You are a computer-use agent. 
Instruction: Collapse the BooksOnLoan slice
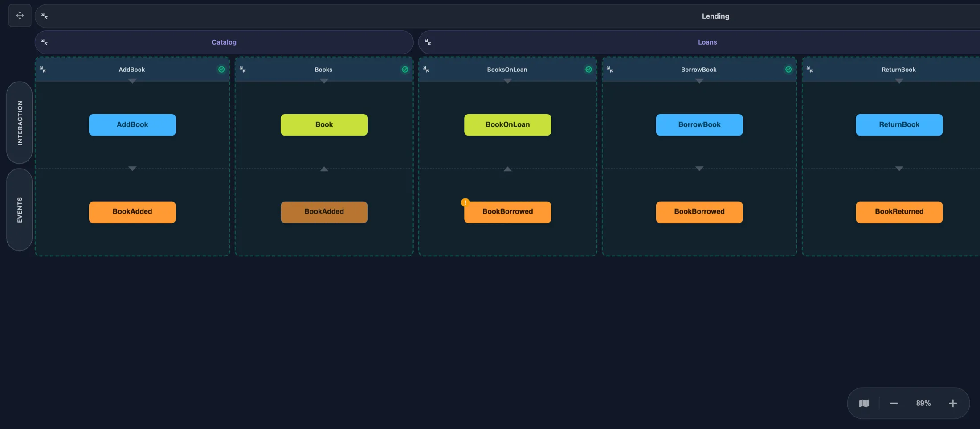426,70
